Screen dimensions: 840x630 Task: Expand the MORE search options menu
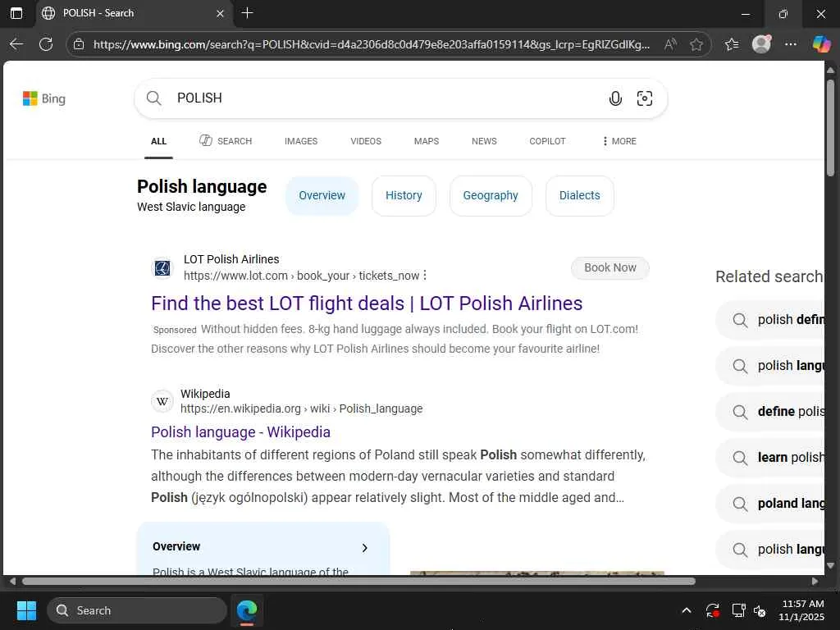click(x=619, y=141)
